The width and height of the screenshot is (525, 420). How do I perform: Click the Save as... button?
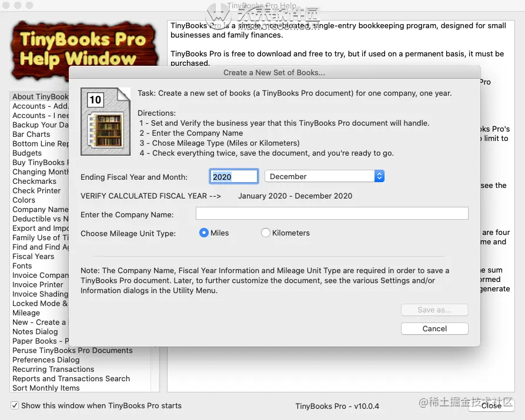pyautogui.click(x=434, y=310)
